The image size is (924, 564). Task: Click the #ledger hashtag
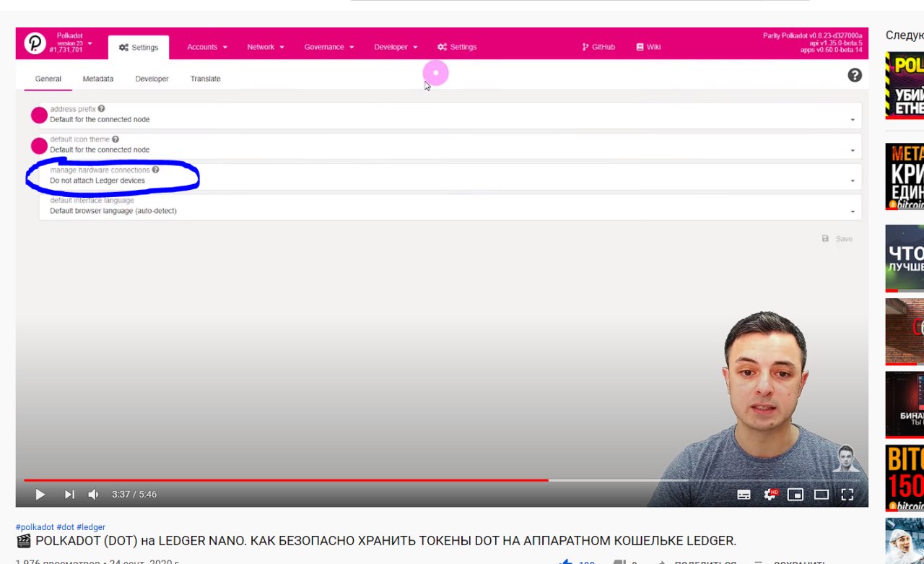(x=91, y=527)
